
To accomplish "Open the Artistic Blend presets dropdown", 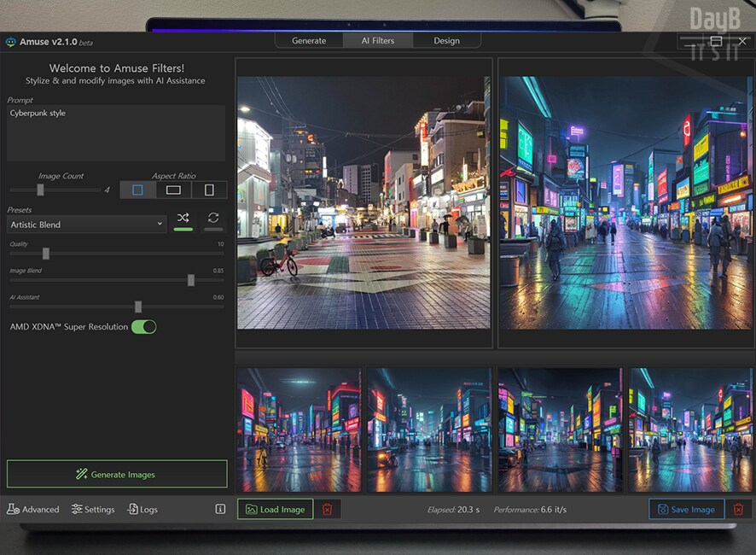I will 86,225.
